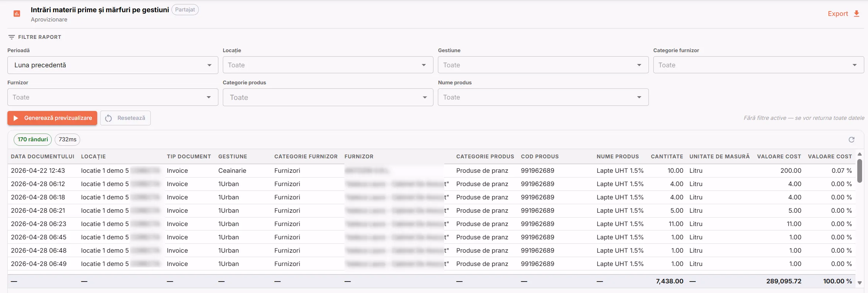Click the Ceainarie gestiune cell

point(232,171)
